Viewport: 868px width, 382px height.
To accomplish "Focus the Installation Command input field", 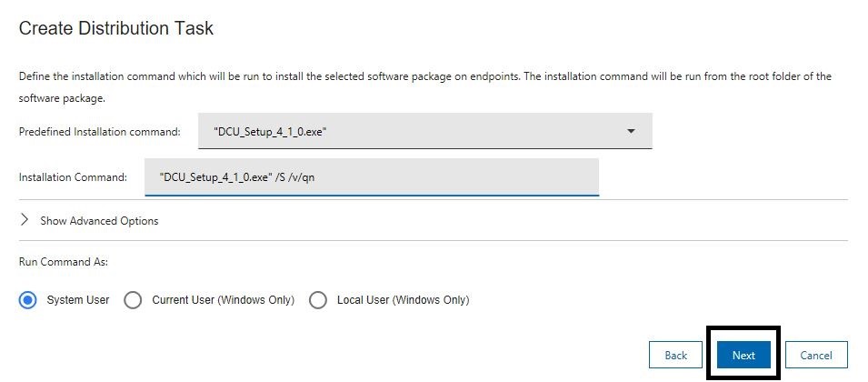I will [436, 177].
